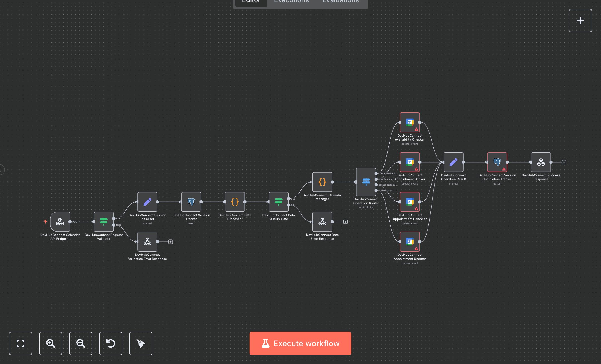The image size is (601, 364).
Task: Zoom in on the canvas
Action: (x=51, y=343)
